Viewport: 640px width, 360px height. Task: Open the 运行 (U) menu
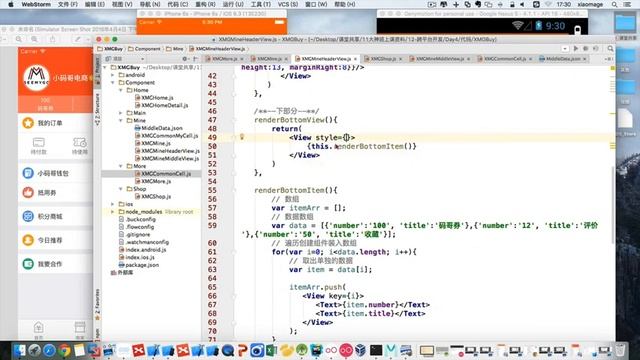[233, 4]
